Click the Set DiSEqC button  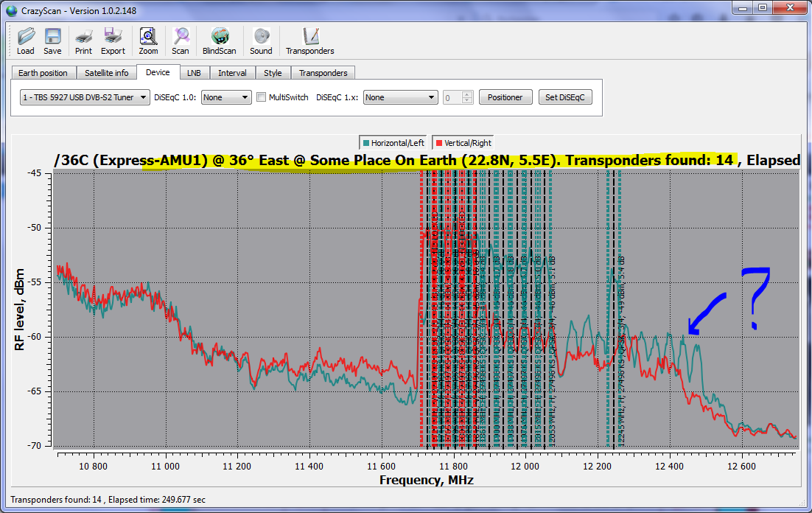pyautogui.click(x=565, y=97)
